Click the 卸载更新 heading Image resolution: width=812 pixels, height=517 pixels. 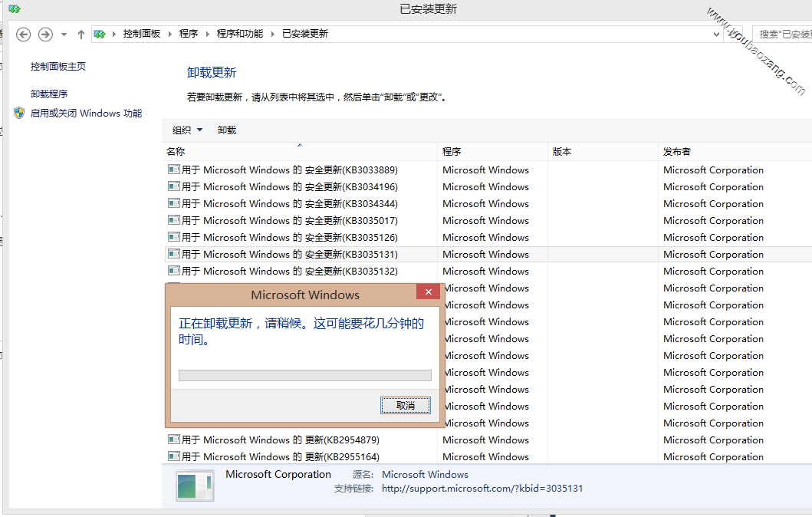click(x=212, y=73)
